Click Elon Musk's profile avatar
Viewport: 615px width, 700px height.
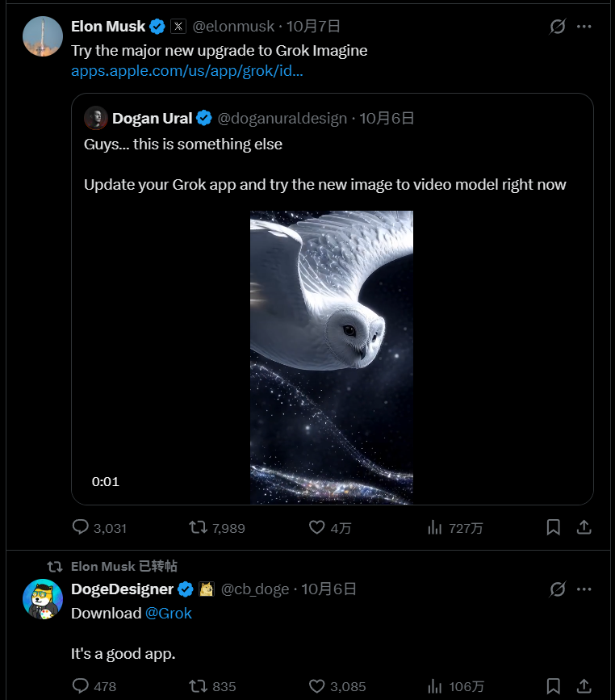(42, 36)
